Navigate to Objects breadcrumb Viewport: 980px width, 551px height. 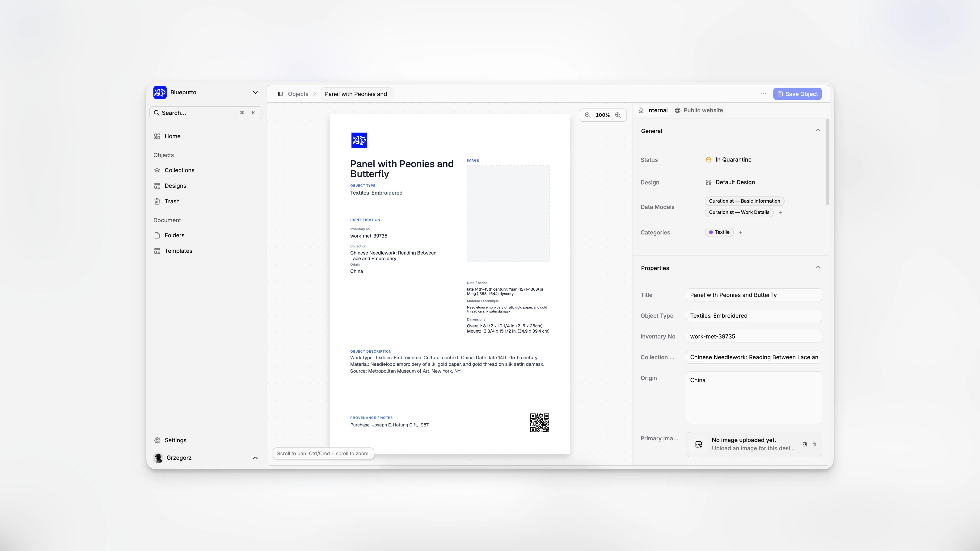(298, 94)
